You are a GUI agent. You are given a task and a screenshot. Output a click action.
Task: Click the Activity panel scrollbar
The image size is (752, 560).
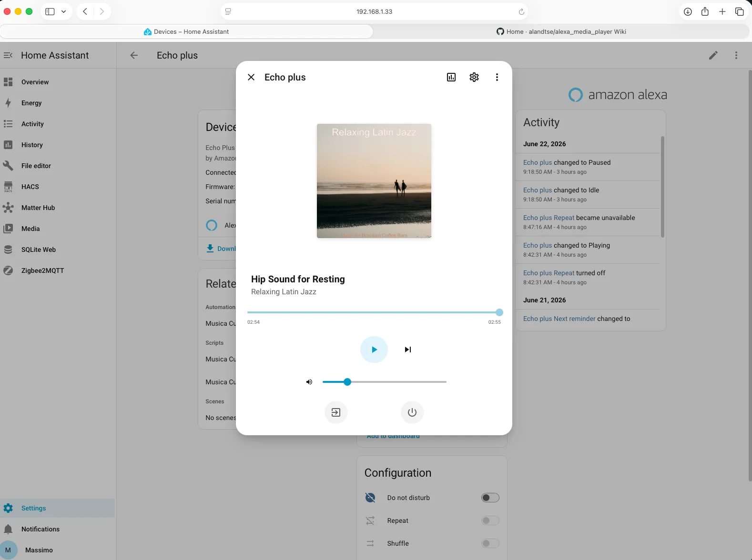[x=662, y=187]
